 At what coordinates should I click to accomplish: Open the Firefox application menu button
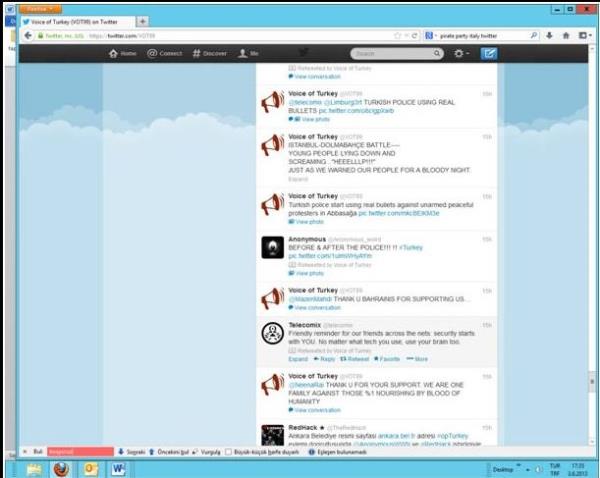tap(40, 9)
